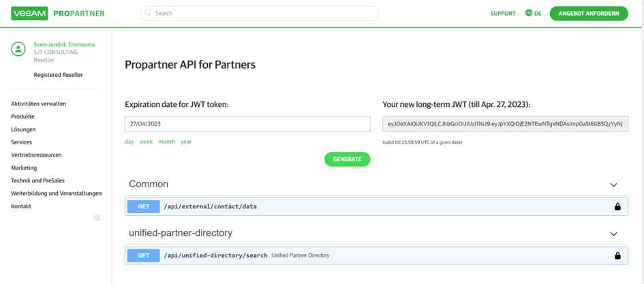Click Propartner API for Partners heading
644x284 pixels.
click(x=190, y=65)
